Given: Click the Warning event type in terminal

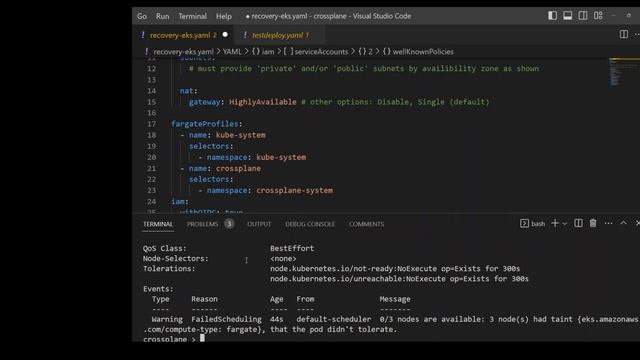Looking at the screenshot, I should click(x=167, y=319).
